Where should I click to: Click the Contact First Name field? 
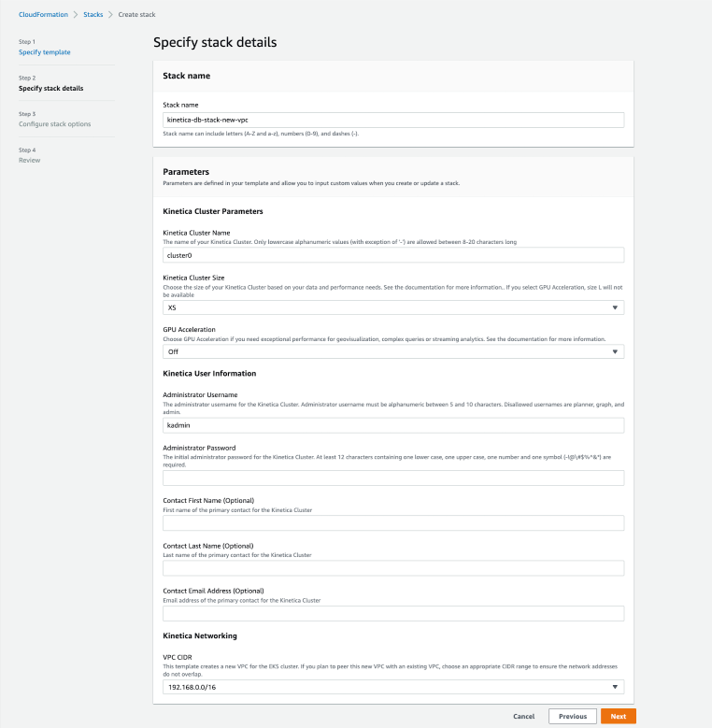pos(393,522)
